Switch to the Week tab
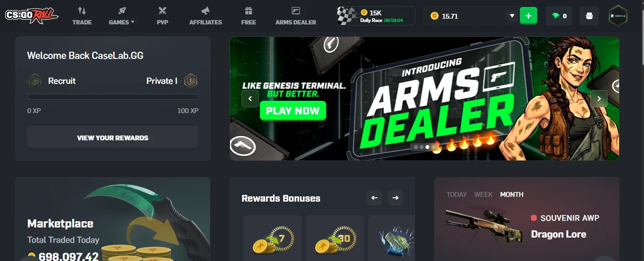Image resolution: width=644 pixels, height=261 pixels. pyautogui.click(x=483, y=194)
